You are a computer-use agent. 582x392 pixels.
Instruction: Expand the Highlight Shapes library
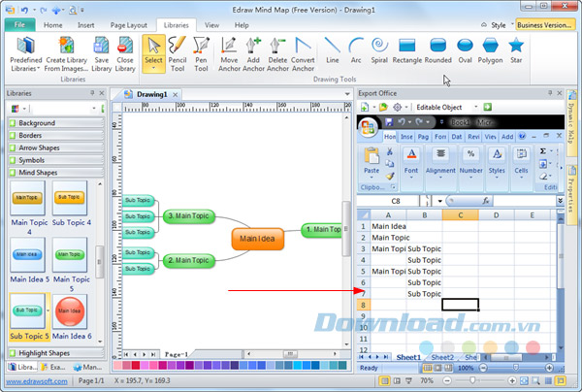56,353
